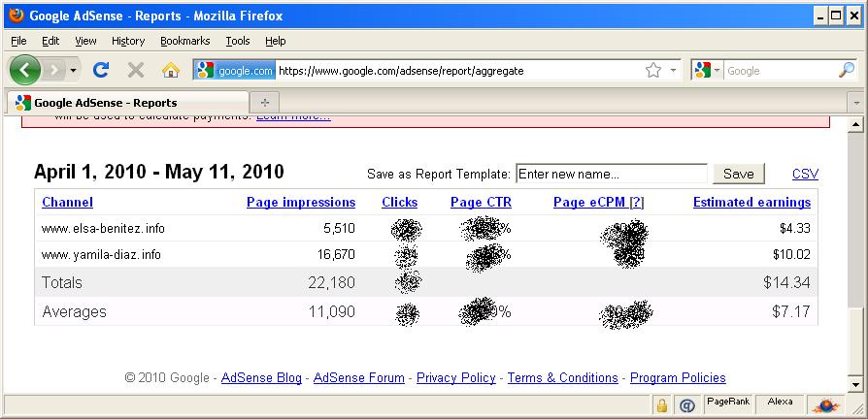Open the Privacy Policy link
The width and height of the screenshot is (868, 419).
pos(456,378)
